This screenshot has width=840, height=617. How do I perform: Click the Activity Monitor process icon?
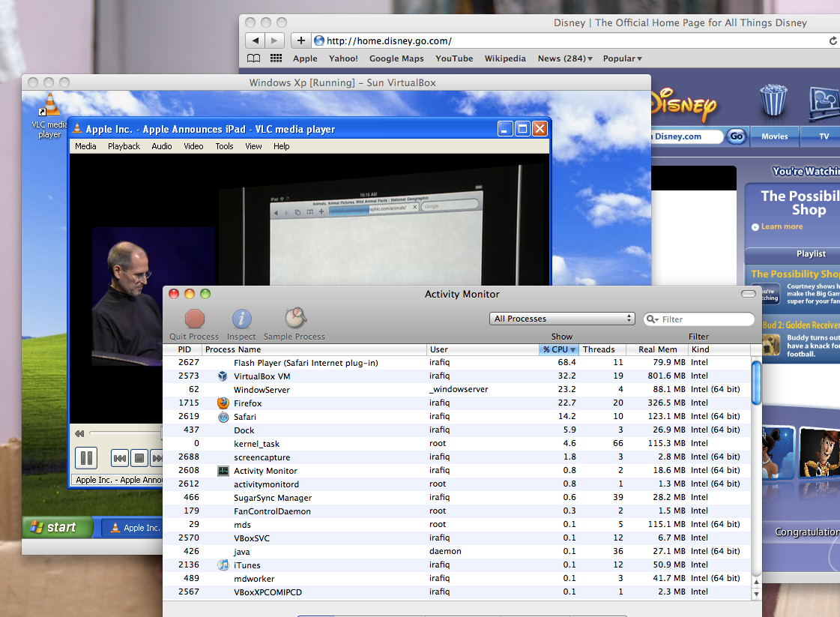(x=223, y=471)
